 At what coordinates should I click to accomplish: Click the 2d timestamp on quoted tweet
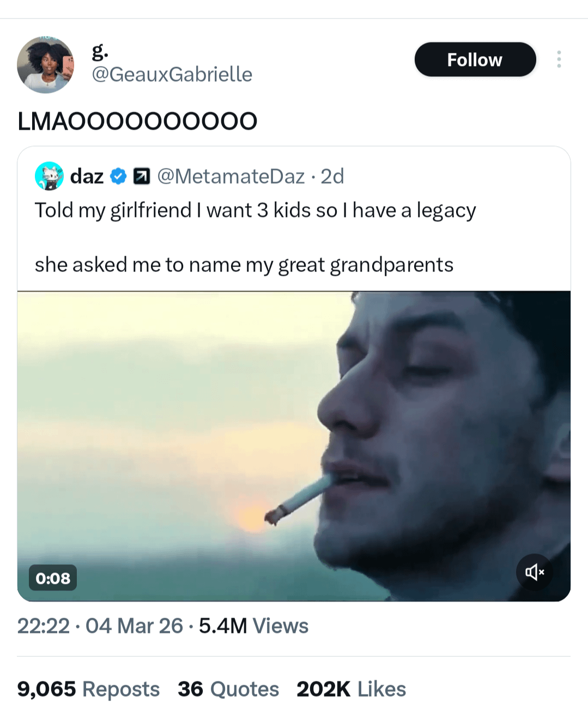click(x=332, y=176)
